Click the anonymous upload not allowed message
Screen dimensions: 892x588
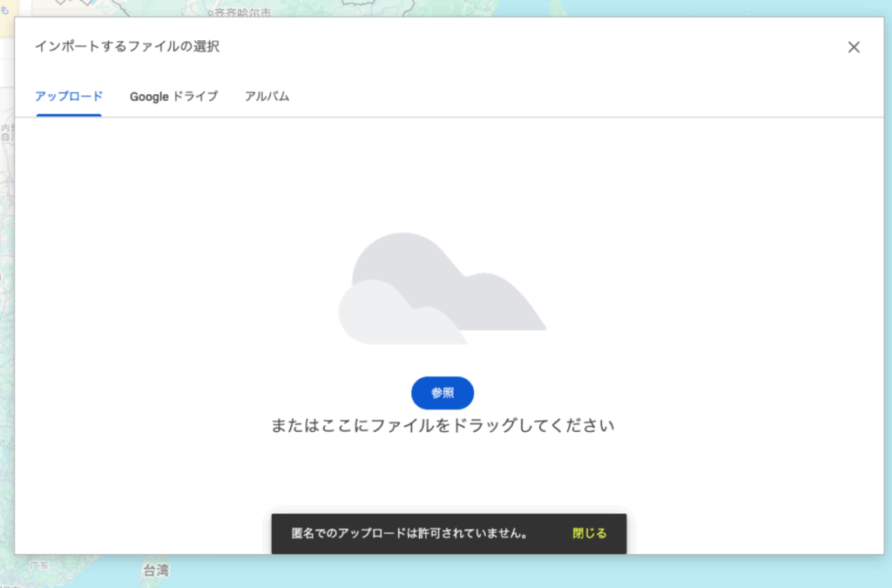click(409, 533)
